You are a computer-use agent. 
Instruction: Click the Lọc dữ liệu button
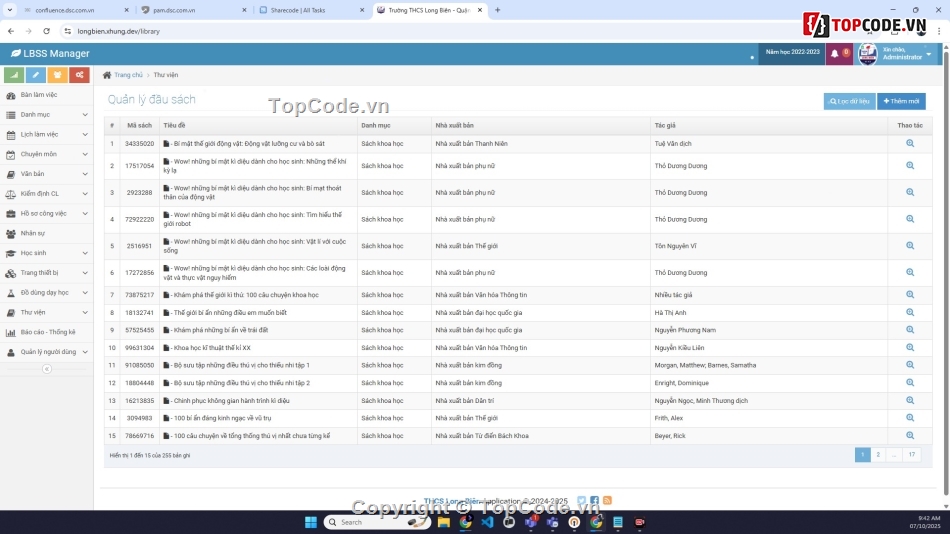click(x=849, y=101)
